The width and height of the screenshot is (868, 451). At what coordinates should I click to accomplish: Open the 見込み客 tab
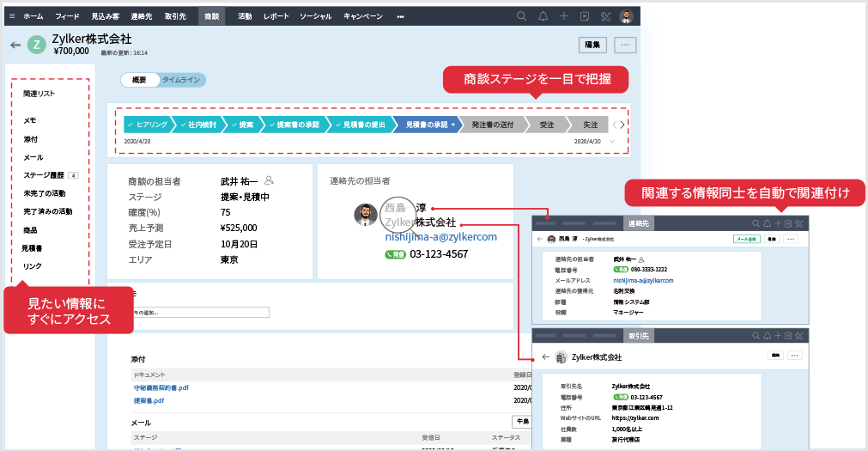click(106, 16)
